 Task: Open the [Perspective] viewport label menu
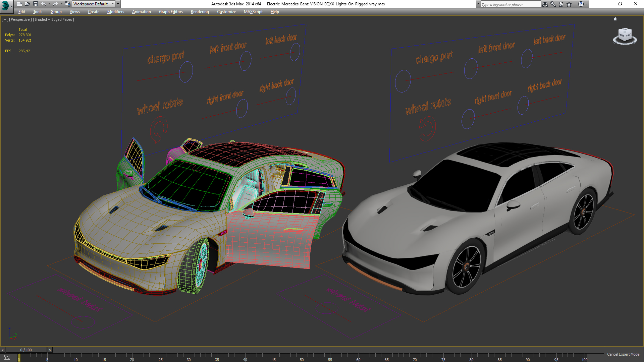click(20, 19)
